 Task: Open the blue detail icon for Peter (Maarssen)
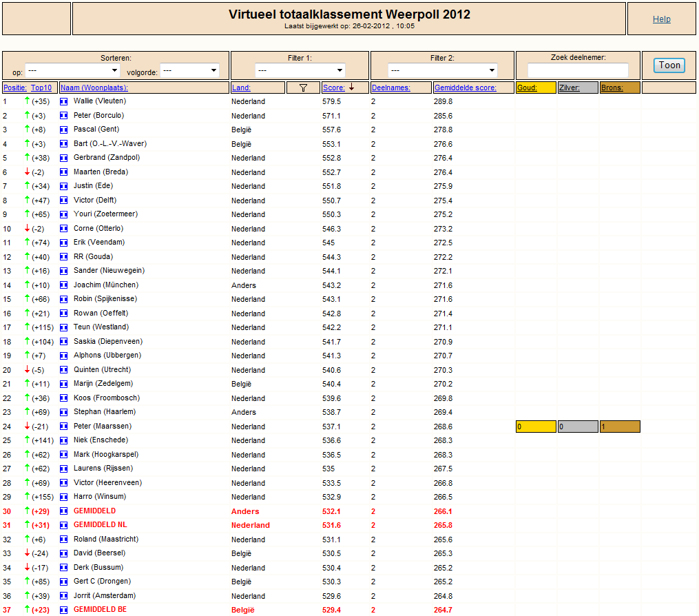point(64,427)
